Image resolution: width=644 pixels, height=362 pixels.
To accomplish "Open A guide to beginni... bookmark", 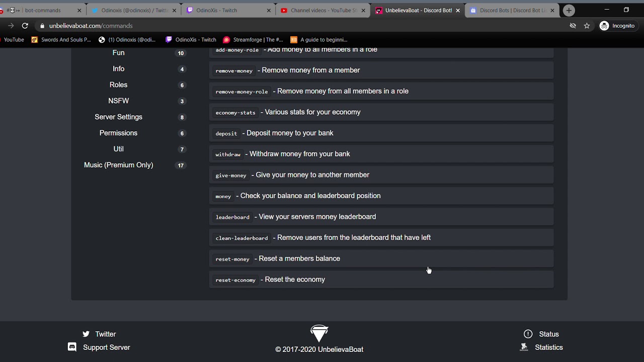I will [x=319, y=40].
